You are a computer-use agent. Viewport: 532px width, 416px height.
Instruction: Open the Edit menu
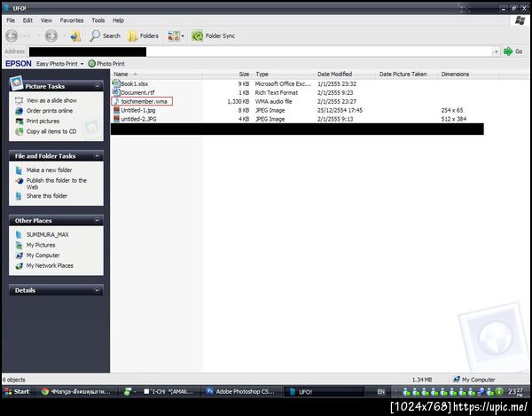27,20
